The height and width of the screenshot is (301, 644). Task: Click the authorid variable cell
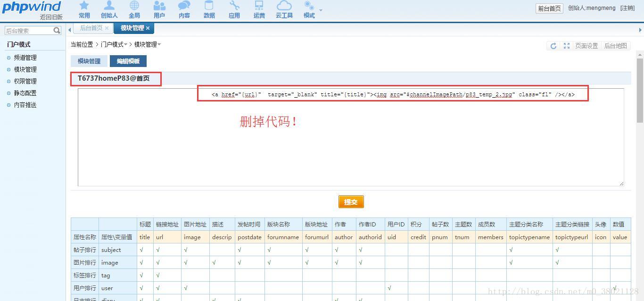[370, 237]
